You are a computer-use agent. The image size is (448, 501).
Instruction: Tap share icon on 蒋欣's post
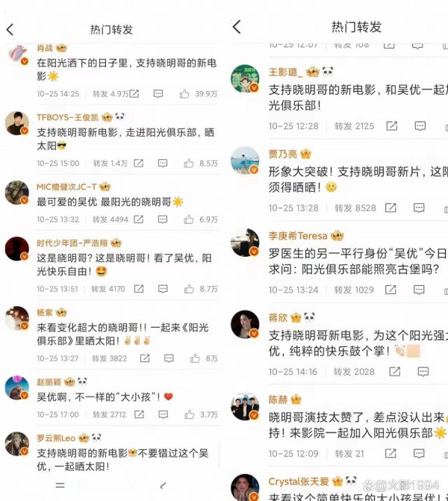395,372
